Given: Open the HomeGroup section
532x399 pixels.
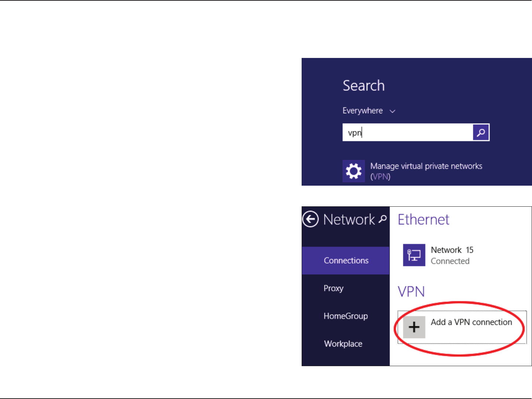Looking at the screenshot, I should coord(346,316).
